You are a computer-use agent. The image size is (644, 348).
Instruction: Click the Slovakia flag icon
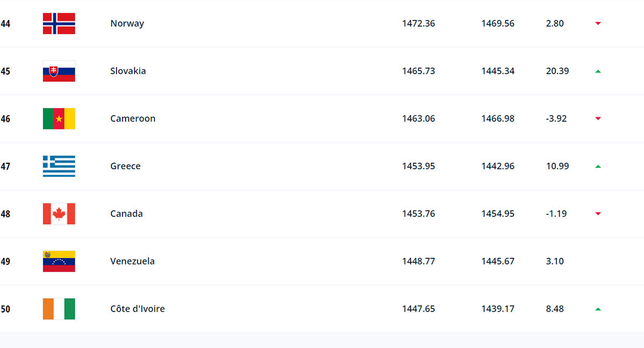59,71
